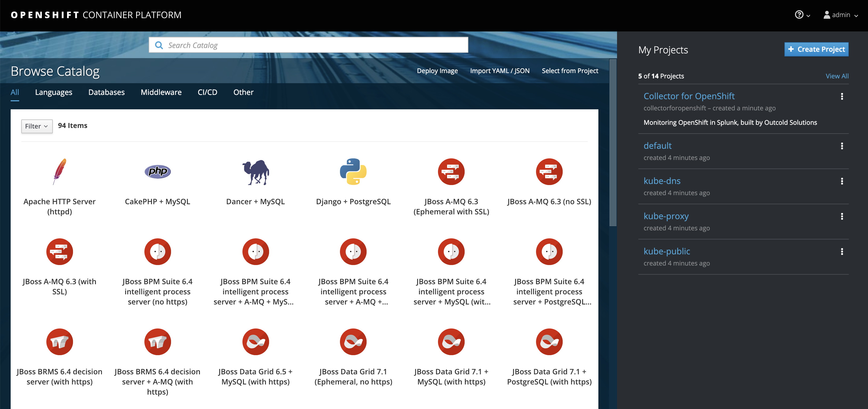Viewport: 868px width, 409px height.
Task: Select JBoss Data Grid 7.1 + MySQL icon
Action: point(451,342)
